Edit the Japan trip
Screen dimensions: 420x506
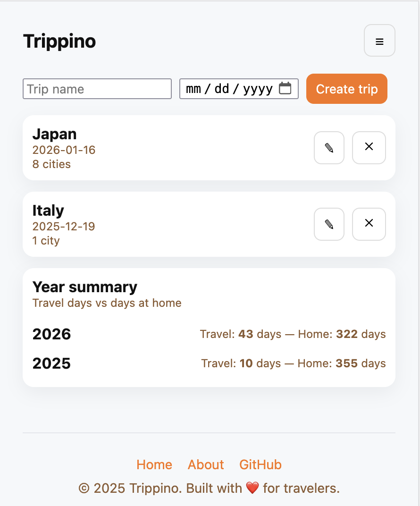[x=329, y=148]
